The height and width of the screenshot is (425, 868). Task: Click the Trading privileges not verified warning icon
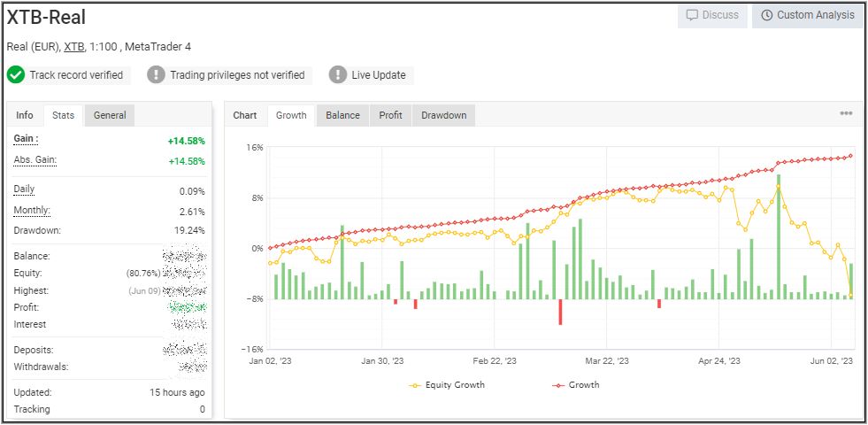click(x=157, y=75)
